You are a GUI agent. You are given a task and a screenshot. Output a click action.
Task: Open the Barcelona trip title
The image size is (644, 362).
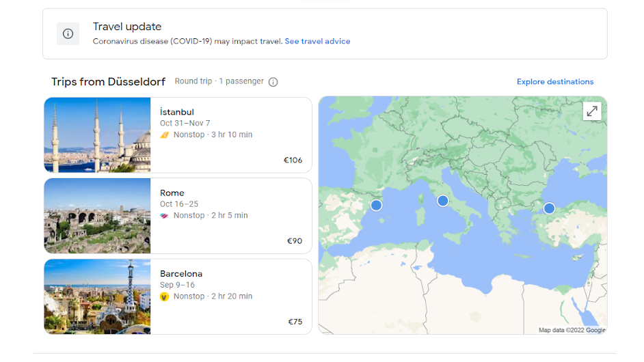coord(181,274)
